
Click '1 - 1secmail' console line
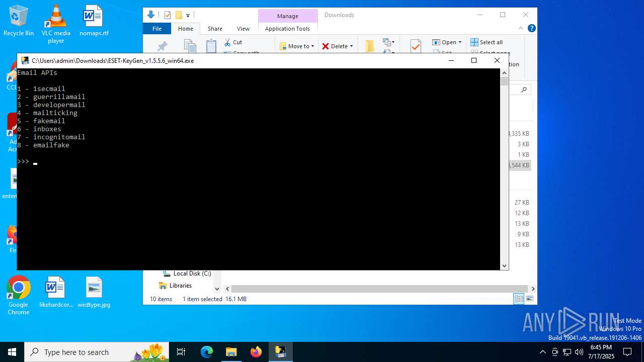point(41,89)
